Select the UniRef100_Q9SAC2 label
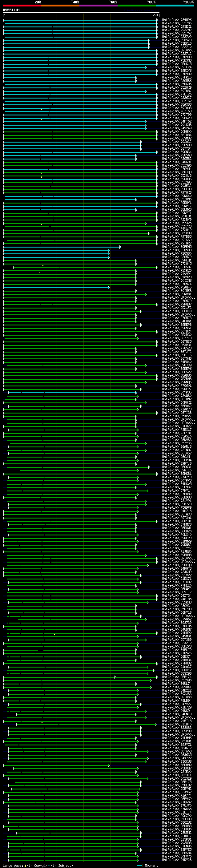Screen dimensions: 197x868 pyautogui.click(x=176, y=142)
